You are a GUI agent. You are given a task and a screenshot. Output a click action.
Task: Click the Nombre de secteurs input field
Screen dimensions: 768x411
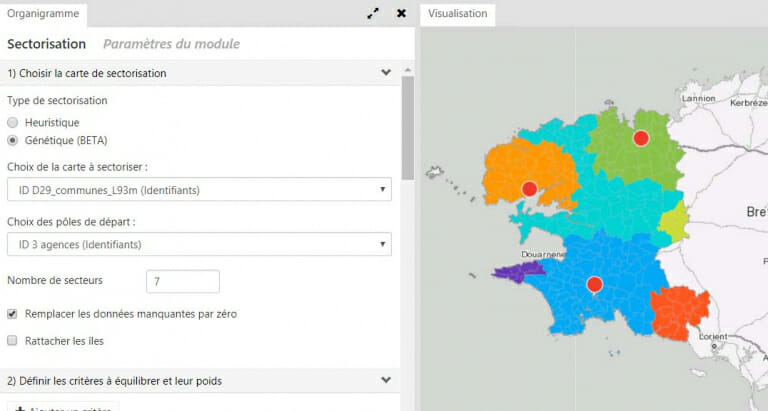pos(183,281)
